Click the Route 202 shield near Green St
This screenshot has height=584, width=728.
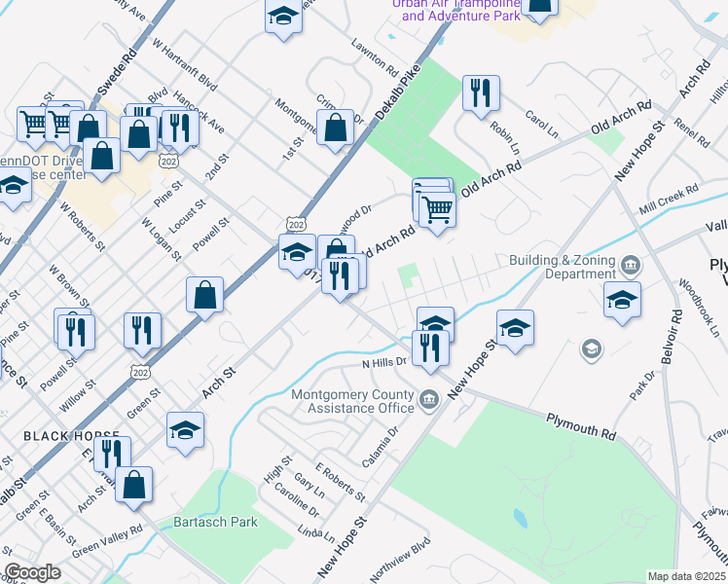tap(140, 373)
